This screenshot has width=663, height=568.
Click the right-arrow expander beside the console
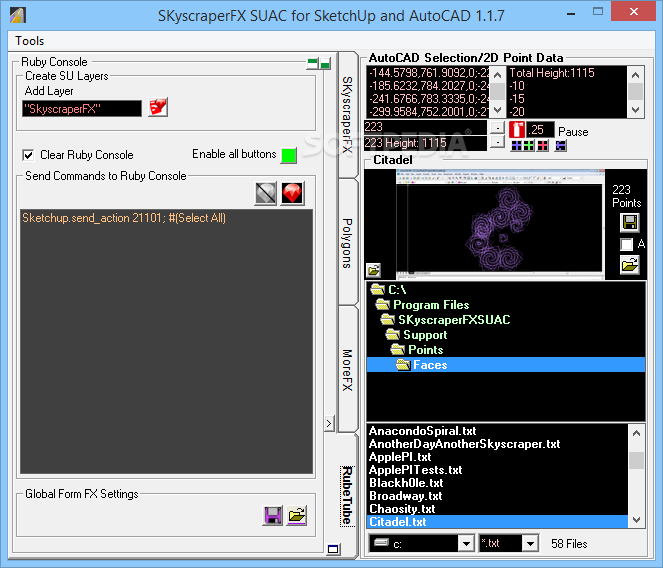329,423
